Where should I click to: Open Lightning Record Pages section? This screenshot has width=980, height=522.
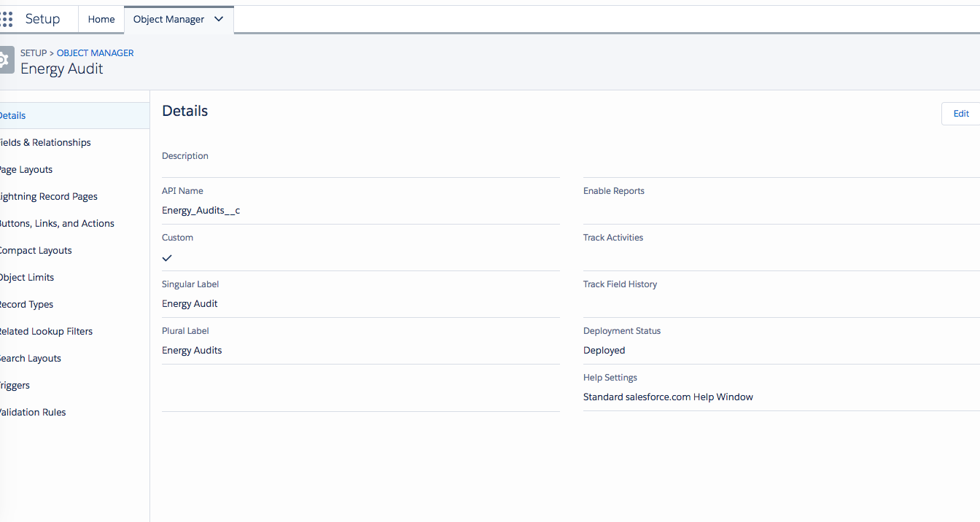tap(48, 196)
